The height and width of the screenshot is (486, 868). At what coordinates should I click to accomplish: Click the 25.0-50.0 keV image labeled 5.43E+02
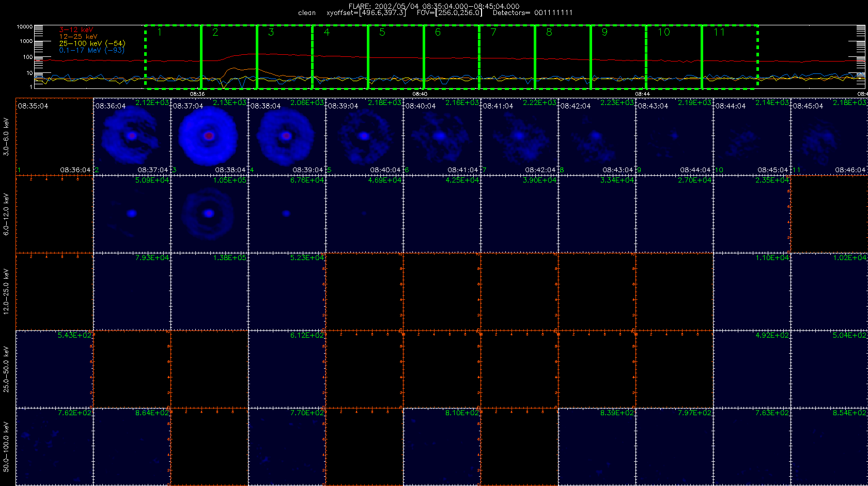(54, 369)
